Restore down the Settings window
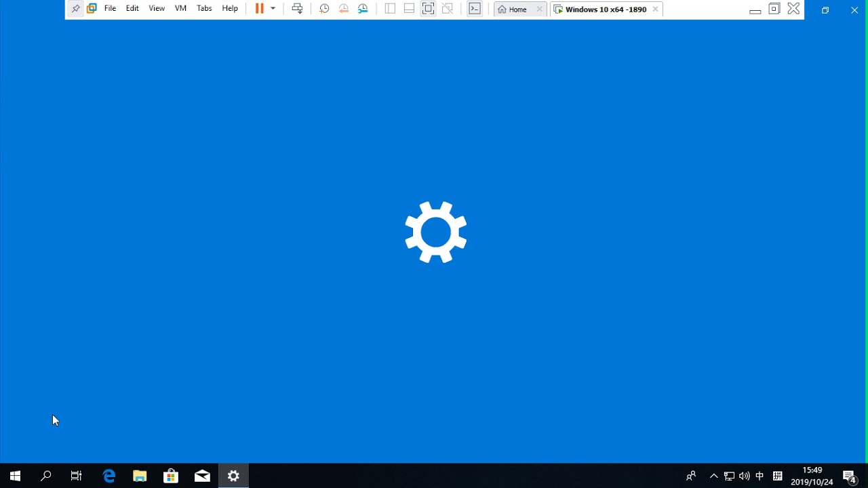 point(825,10)
